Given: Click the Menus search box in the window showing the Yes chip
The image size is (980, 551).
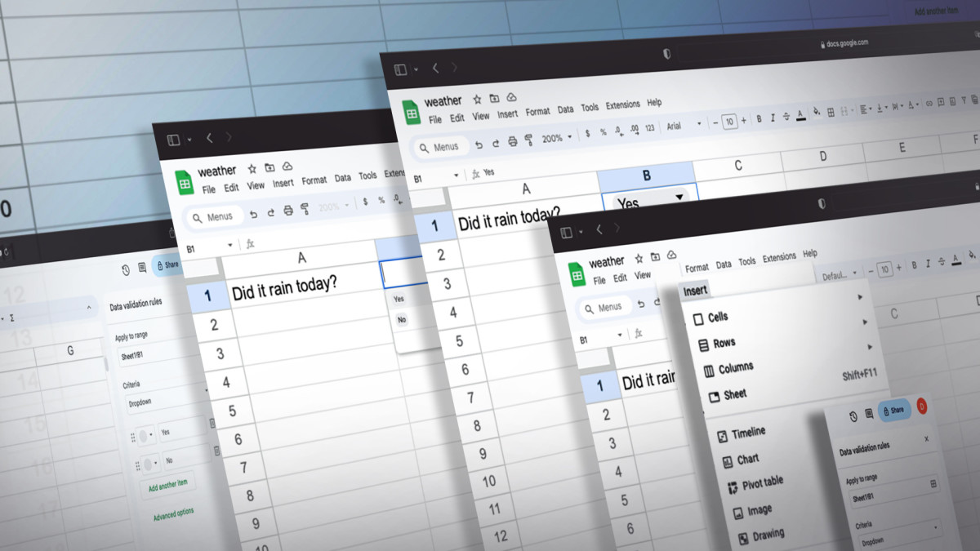Looking at the screenshot, I should coord(441,147).
